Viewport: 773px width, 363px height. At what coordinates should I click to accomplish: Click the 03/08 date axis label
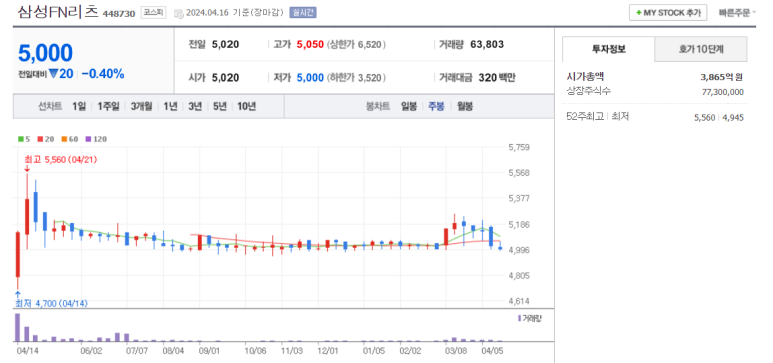pos(456,351)
